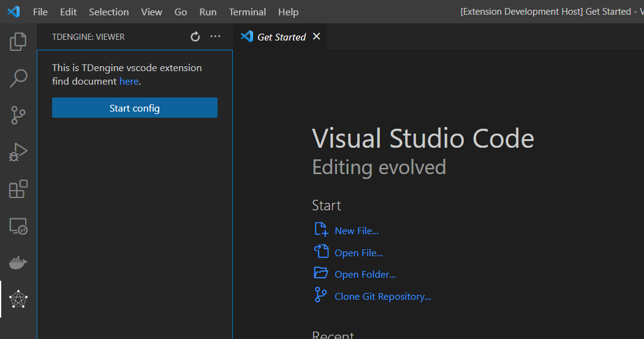
Task: Click the Open Folder... link
Action: tap(365, 275)
